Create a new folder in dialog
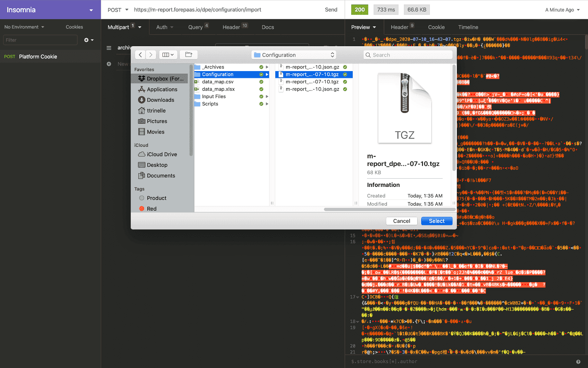 click(x=189, y=55)
